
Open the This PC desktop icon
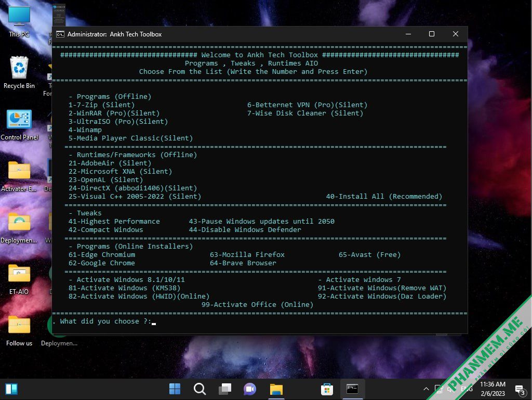pyautogui.click(x=19, y=21)
